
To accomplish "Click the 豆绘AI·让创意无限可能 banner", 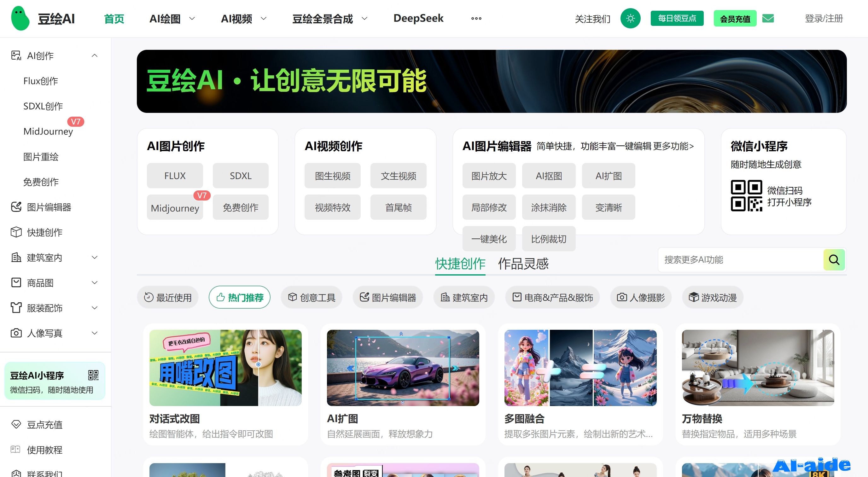I will tap(492, 81).
